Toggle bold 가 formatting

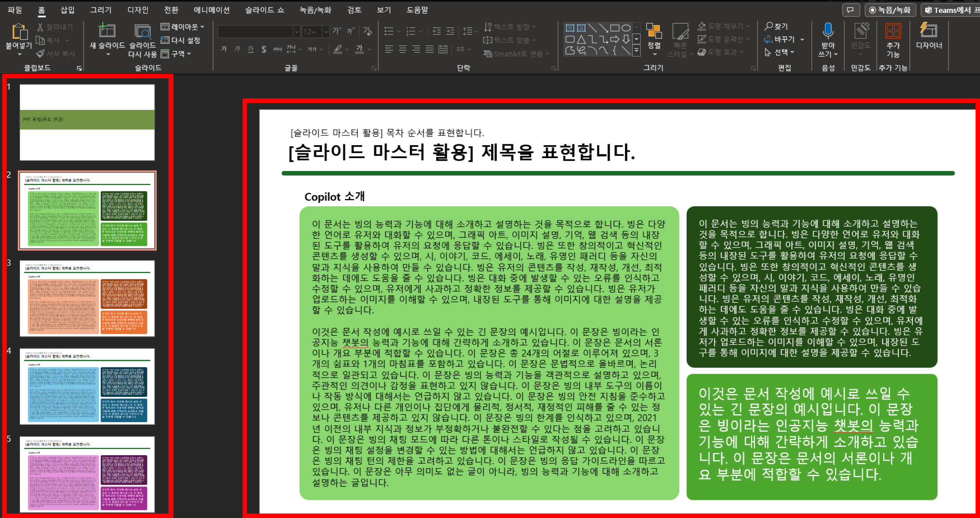(x=224, y=49)
